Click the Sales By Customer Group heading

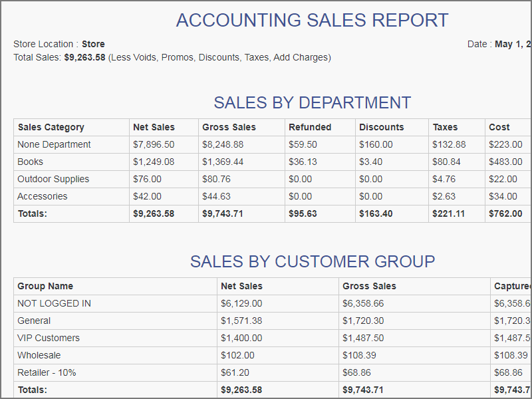coord(312,261)
